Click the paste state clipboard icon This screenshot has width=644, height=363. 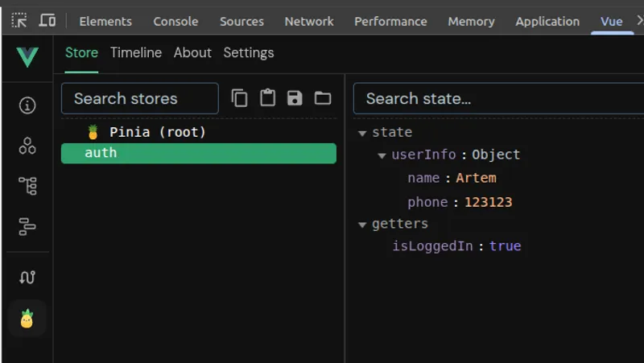267,98
